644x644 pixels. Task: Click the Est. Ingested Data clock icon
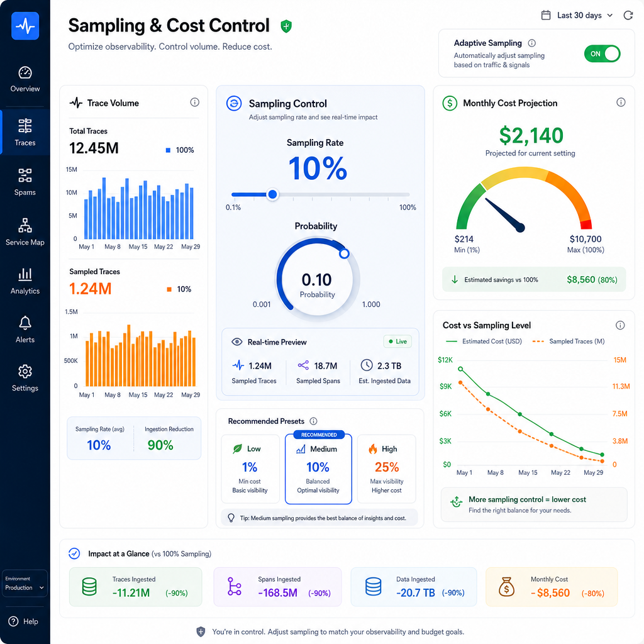367,365
